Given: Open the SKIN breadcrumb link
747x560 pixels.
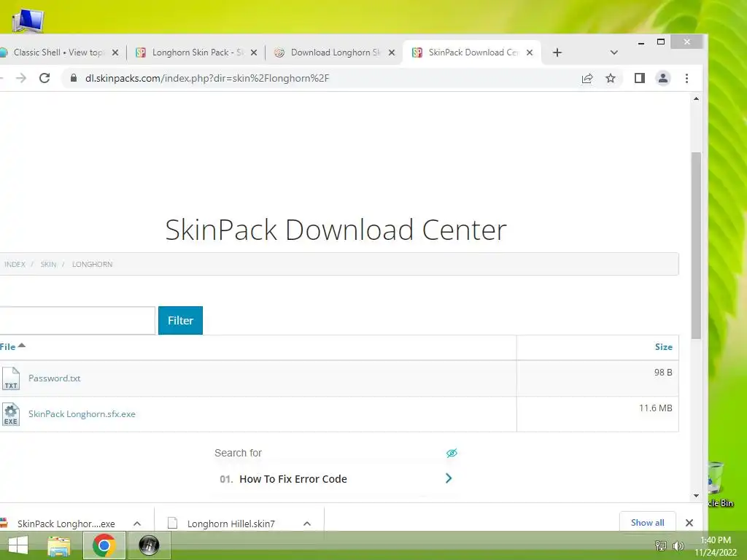Looking at the screenshot, I should coord(48,264).
